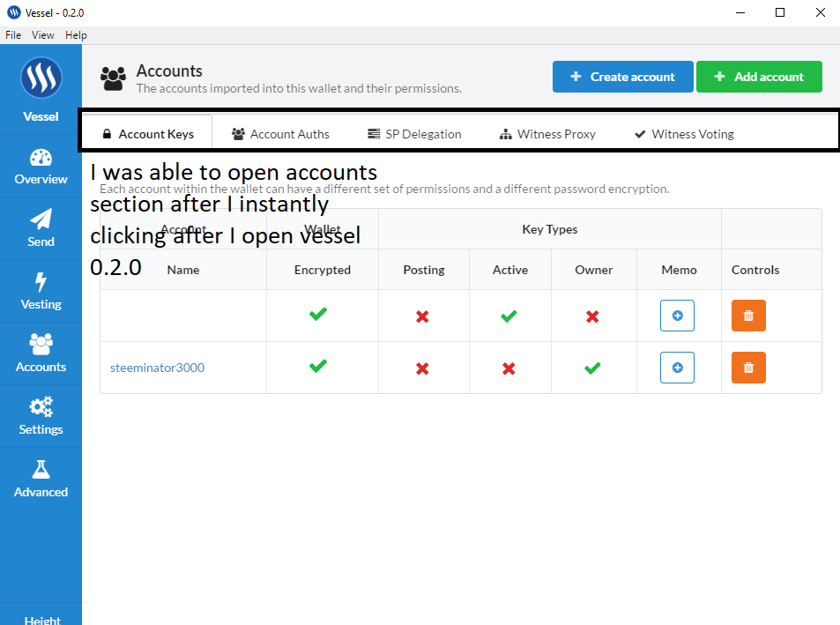The height and width of the screenshot is (625, 840).
Task: Switch to the Account Keys tab
Action: [147, 134]
